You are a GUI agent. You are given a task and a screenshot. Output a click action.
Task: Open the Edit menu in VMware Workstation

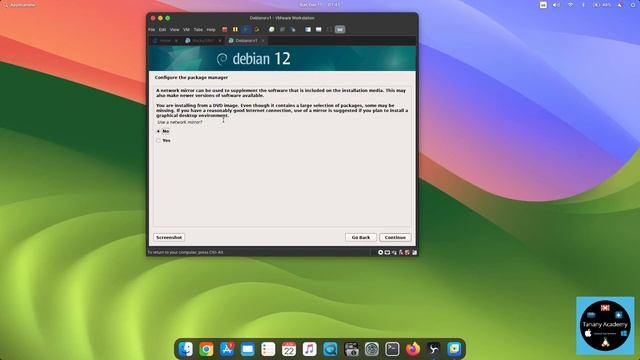tap(162, 29)
